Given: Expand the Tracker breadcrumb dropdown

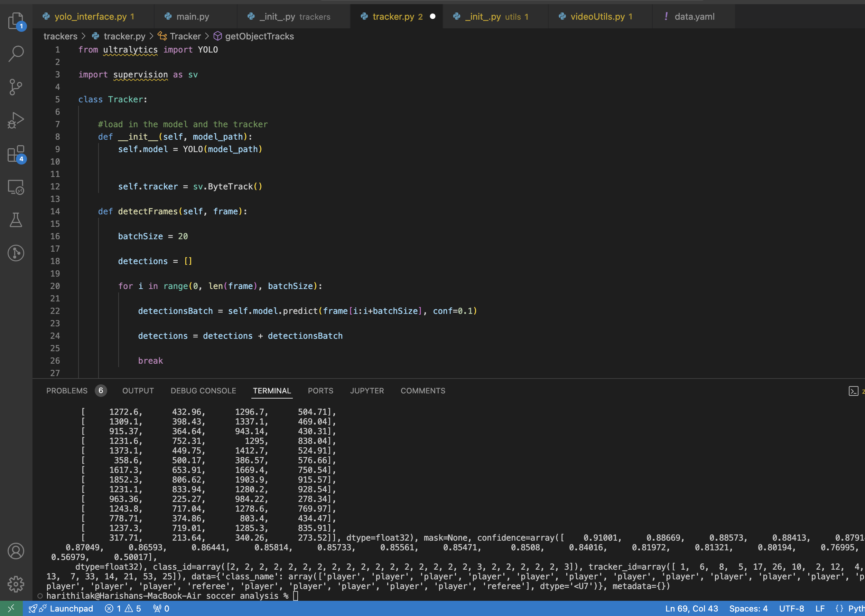Looking at the screenshot, I should click(185, 36).
